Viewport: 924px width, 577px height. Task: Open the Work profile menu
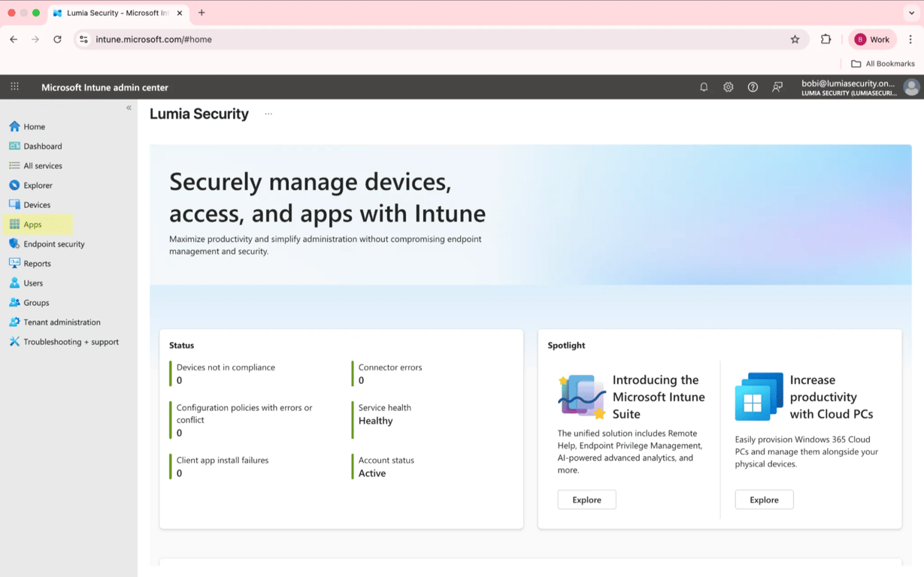point(873,39)
